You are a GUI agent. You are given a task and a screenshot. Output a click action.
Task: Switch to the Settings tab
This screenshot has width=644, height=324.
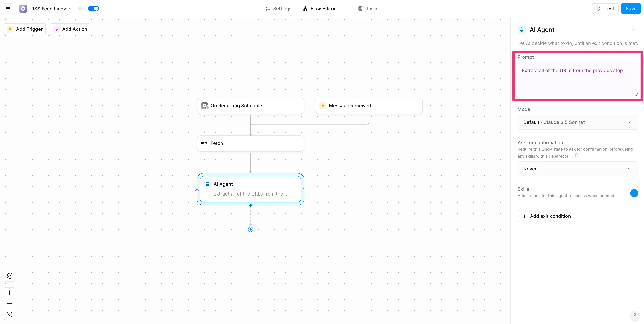(278, 9)
